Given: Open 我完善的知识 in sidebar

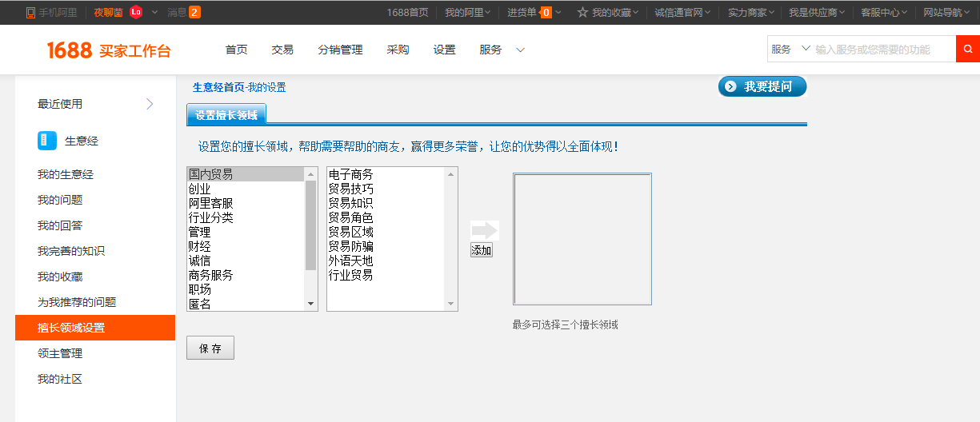Looking at the screenshot, I should pyautogui.click(x=71, y=251).
